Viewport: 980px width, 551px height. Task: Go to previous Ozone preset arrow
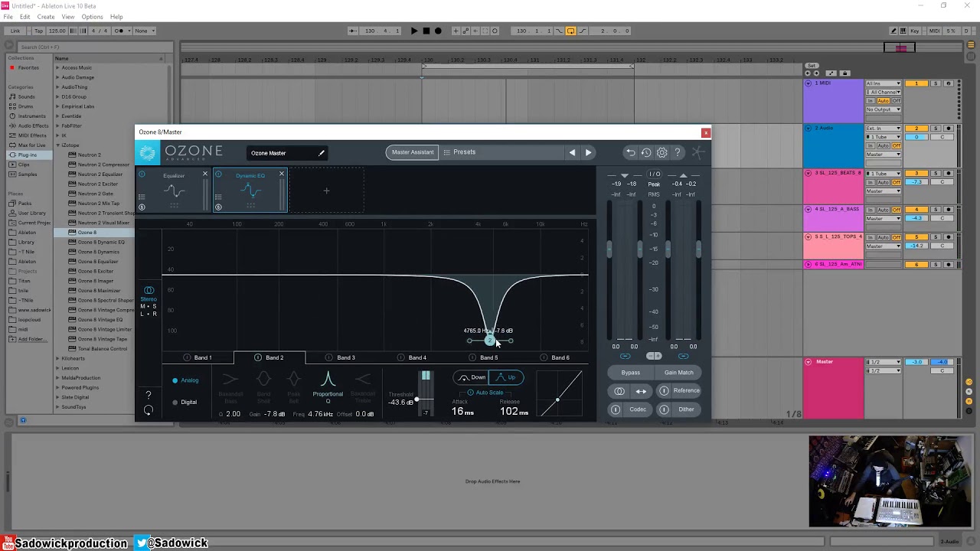click(572, 152)
